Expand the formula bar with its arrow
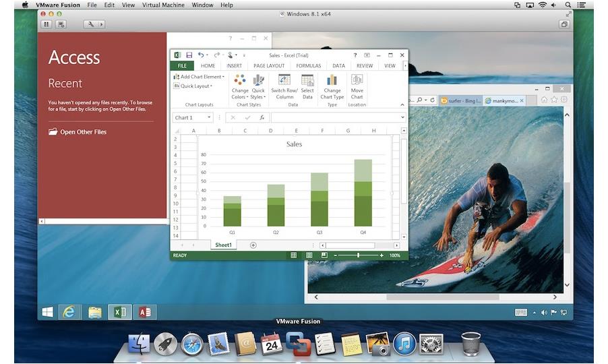The width and height of the screenshot is (608, 364). pyautogui.click(x=402, y=117)
